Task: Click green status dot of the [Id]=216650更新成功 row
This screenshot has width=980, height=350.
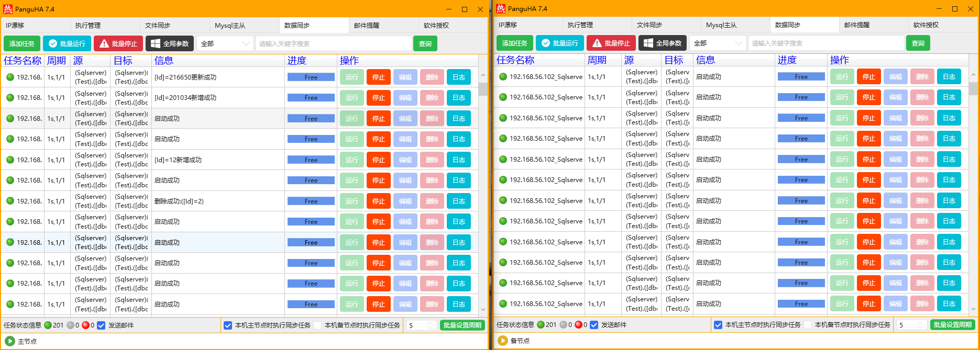Action: 10,77
